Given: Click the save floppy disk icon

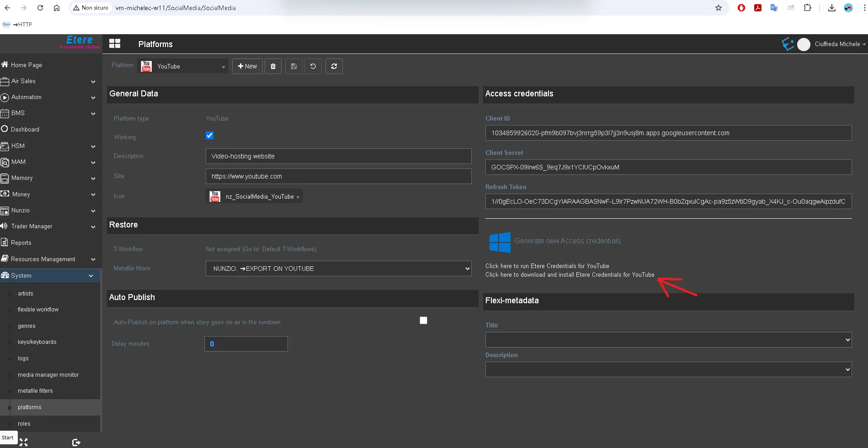Looking at the screenshot, I should click(x=293, y=66).
